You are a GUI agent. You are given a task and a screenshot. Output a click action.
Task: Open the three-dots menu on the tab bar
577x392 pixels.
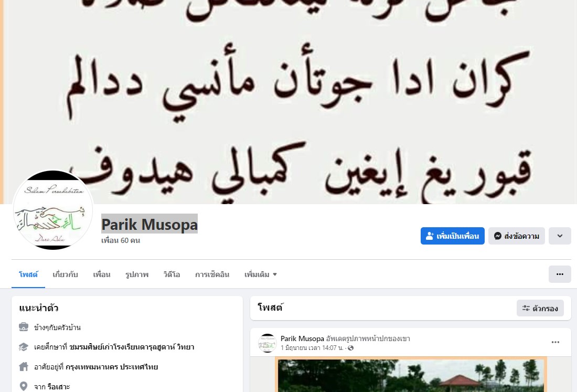tap(560, 274)
